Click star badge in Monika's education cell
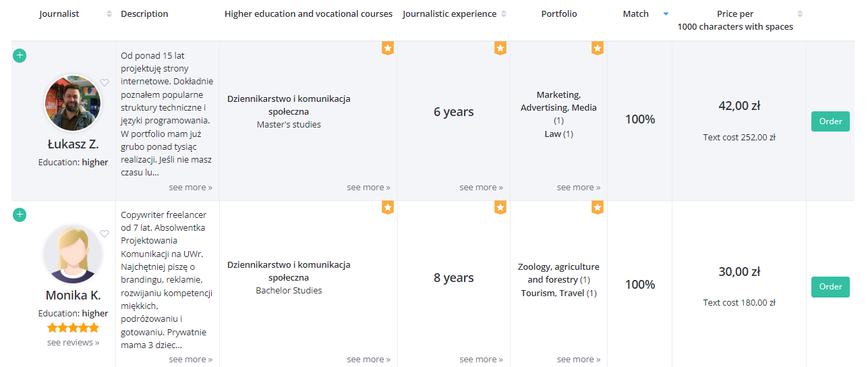 pyautogui.click(x=387, y=207)
